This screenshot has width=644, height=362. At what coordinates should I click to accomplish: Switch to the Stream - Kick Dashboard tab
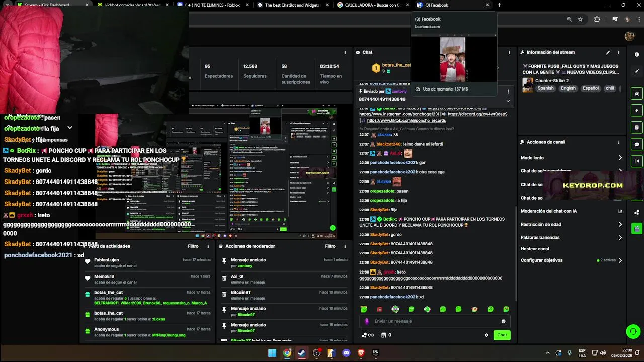[x=52, y=5]
